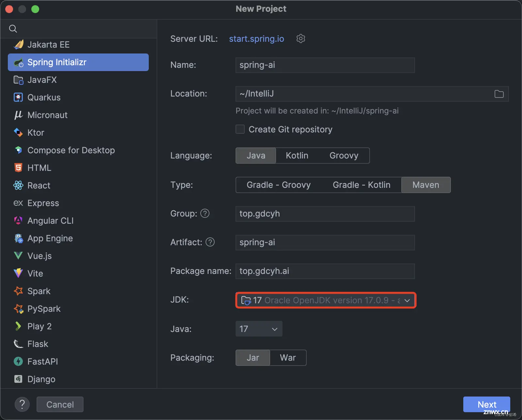The width and height of the screenshot is (522, 420).
Task: Click the Quarkus generator icon
Action: pyautogui.click(x=19, y=97)
